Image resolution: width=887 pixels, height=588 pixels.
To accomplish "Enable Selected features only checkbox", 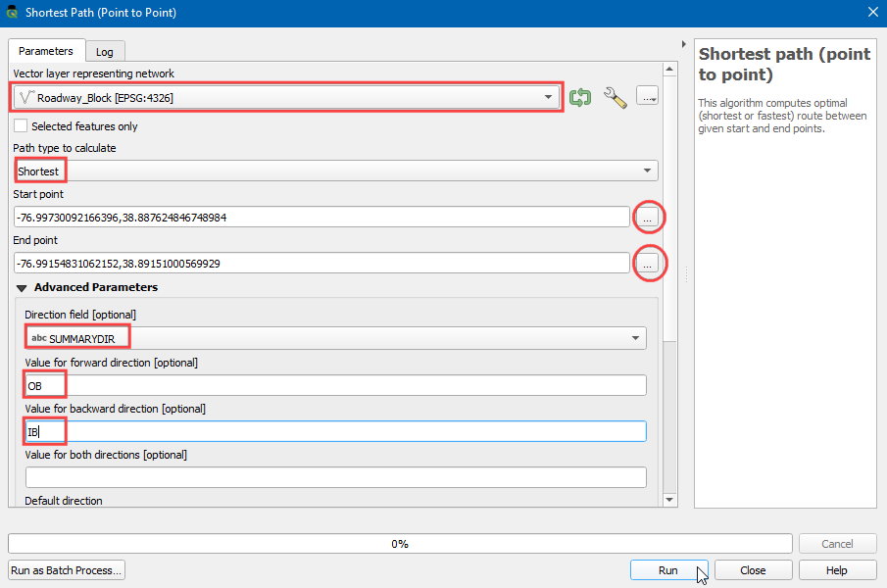I will [x=21, y=126].
